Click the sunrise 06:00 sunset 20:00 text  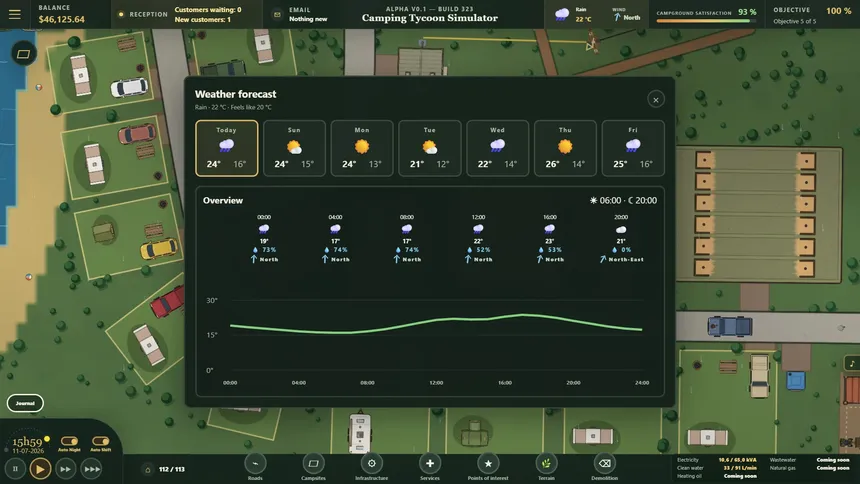(623, 200)
